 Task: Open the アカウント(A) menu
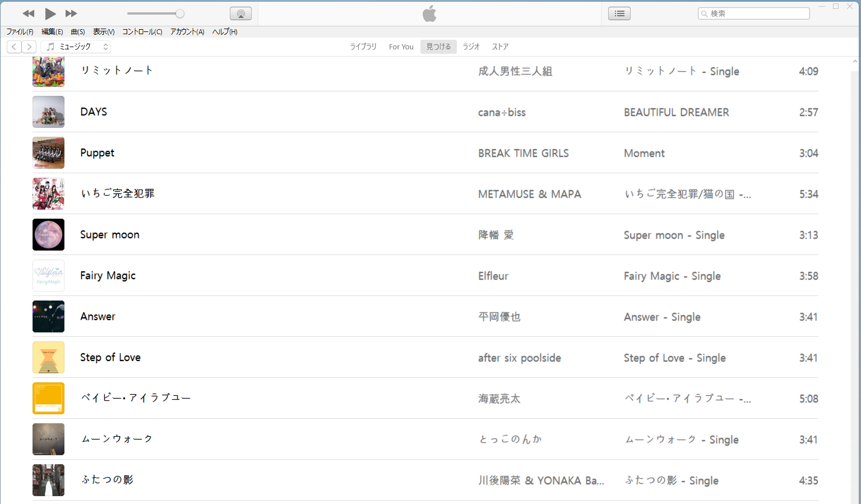coord(187,32)
